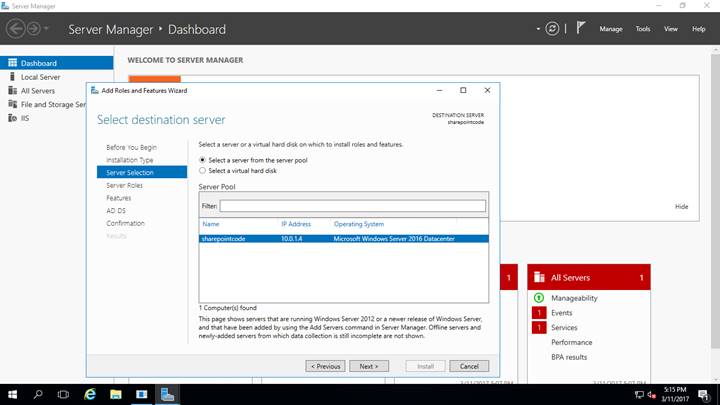Go to Before You Begin wizard step

(131, 147)
